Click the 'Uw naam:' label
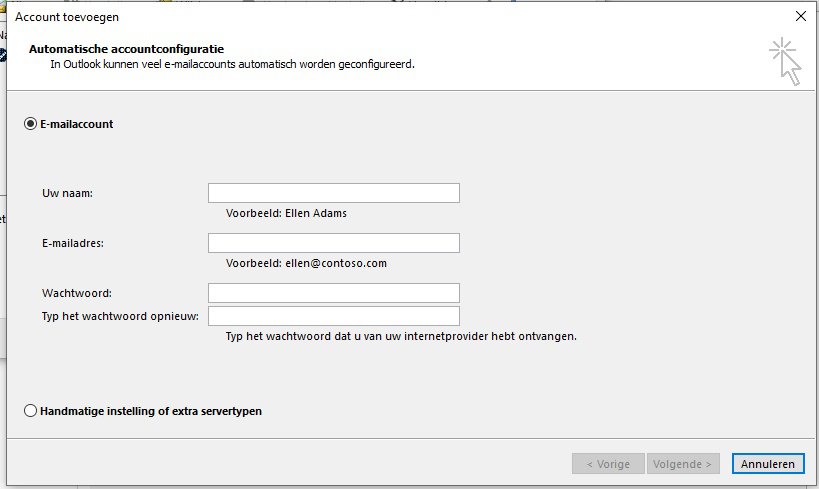The image size is (819, 489). [x=67, y=193]
